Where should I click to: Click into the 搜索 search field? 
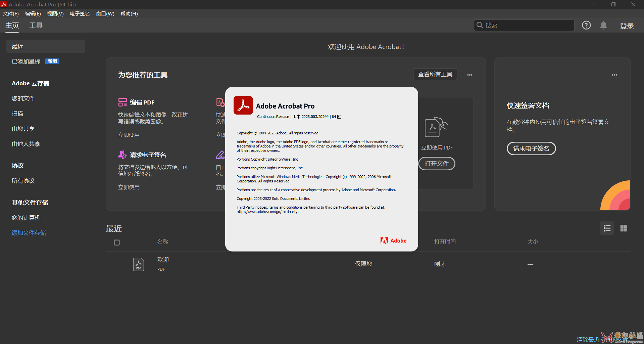coord(527,26)
